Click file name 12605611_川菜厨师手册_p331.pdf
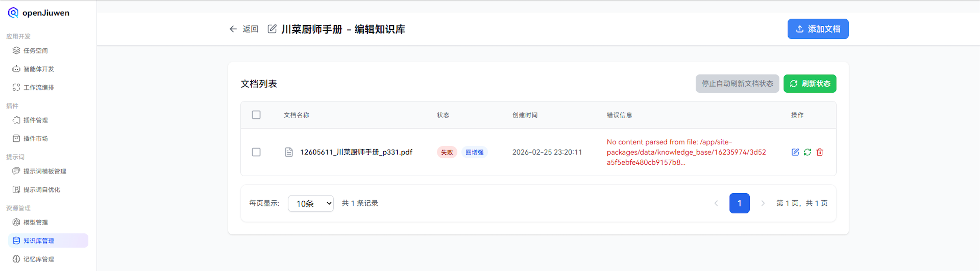The width and height of the screenshot is (980, 271). tap(356, 152)
